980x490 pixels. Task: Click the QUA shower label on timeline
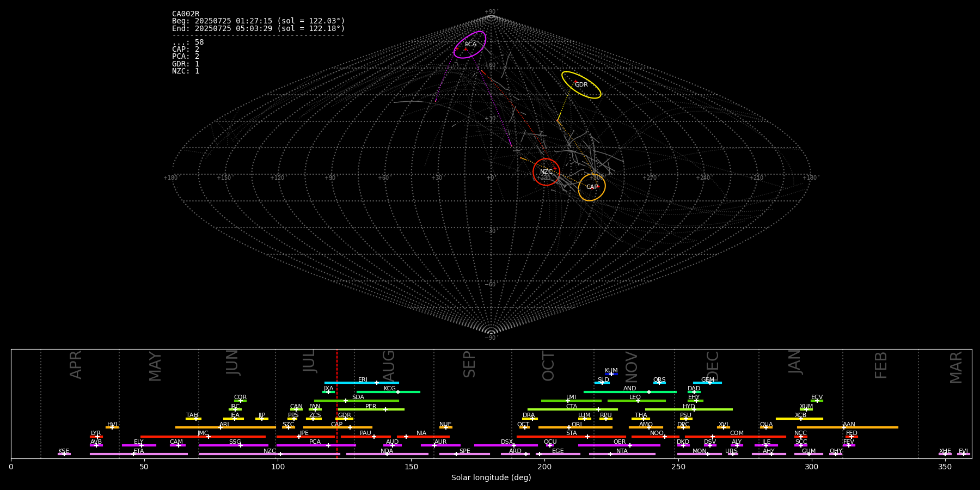pyautogui.click(x=766, y=425)
